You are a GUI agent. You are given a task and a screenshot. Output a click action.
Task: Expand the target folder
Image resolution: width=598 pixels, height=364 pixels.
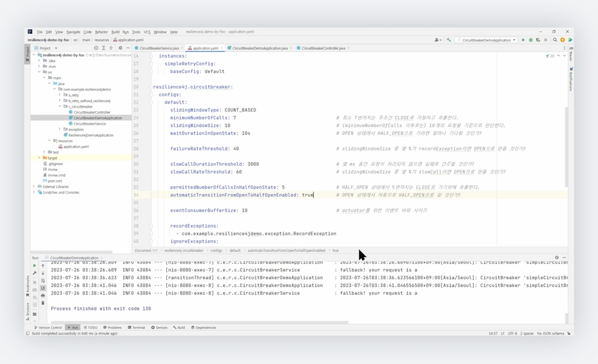point(39,157)
